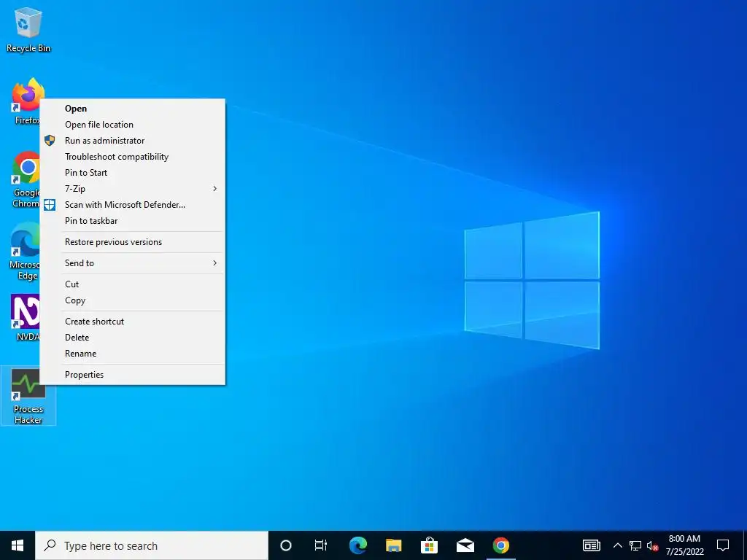
Task: Show hidden system tray icons
Action: (x=617, y=545)
